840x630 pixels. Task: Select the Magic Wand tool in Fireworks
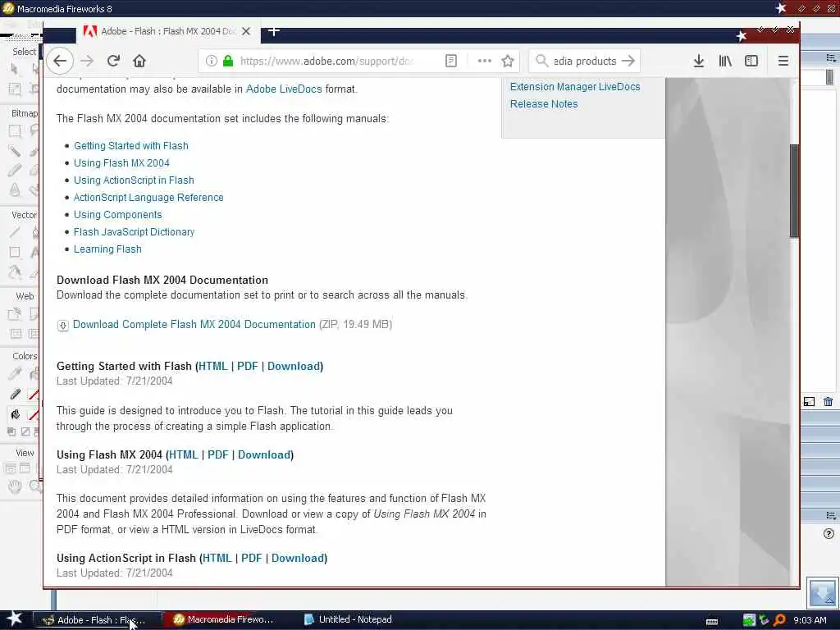[x=15, y=151]
